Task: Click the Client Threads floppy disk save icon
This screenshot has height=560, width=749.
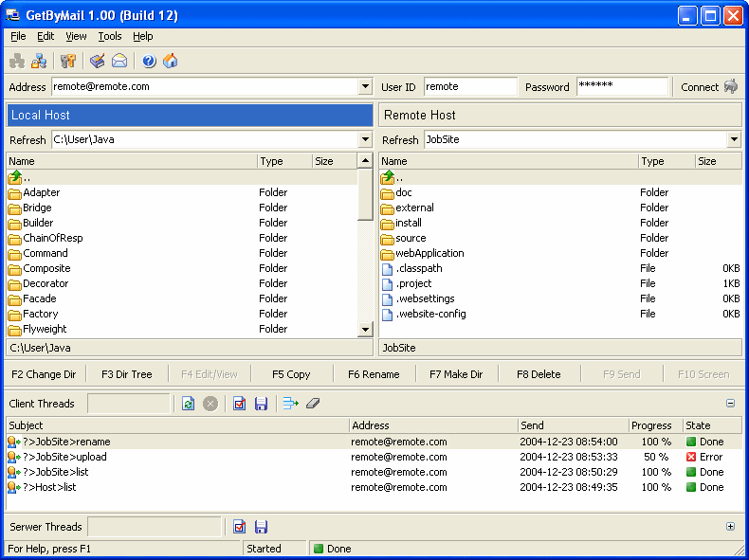Action: pos(261,404)
